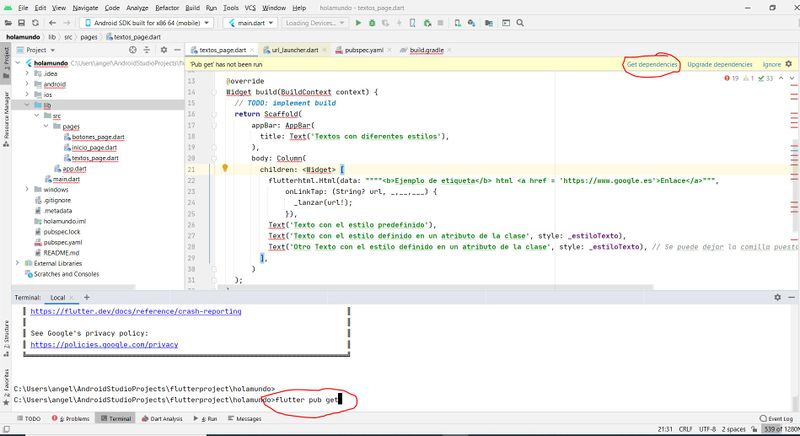Expand the android folder in project tree

(x=27, y=84)
